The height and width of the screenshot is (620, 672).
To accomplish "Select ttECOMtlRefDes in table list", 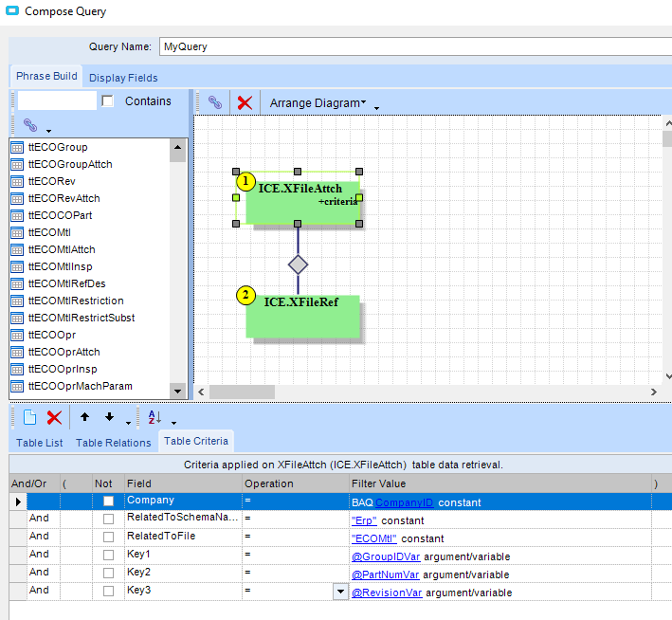I will tap(67, 283).
